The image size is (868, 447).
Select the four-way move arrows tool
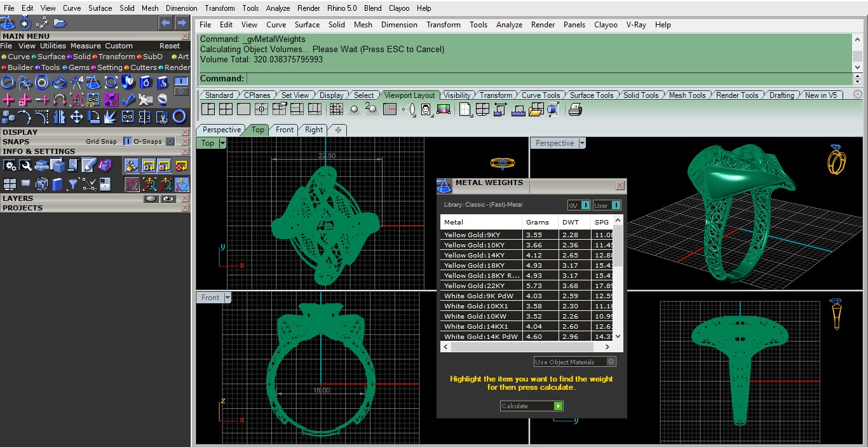[77, 117]
